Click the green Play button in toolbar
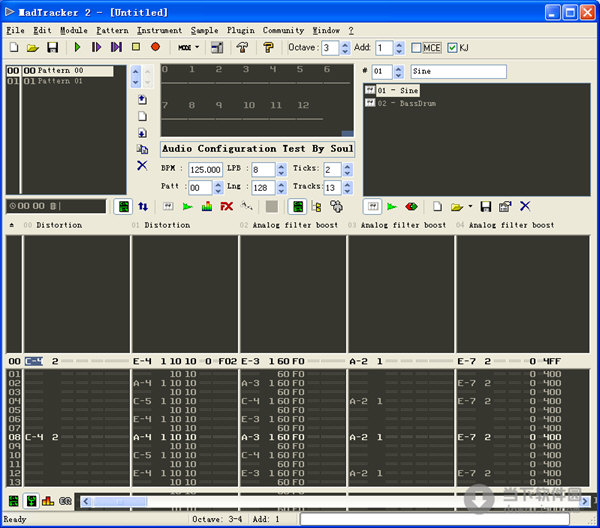 [77, 47]
